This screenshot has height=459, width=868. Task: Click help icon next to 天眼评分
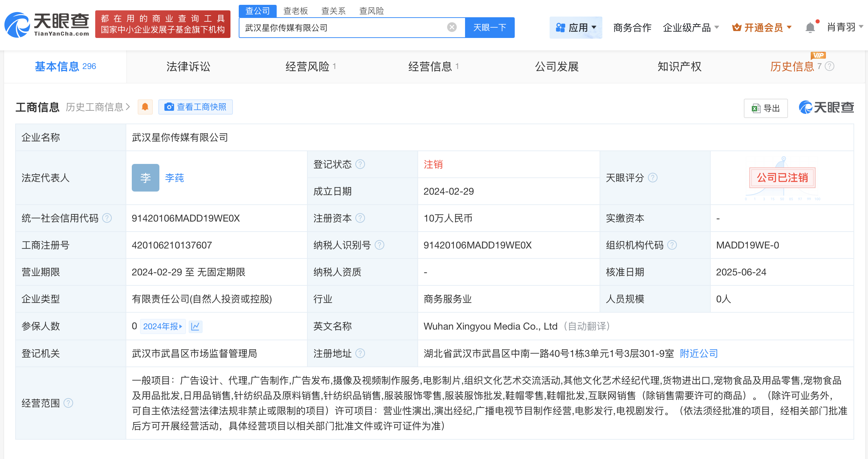click(653, 178)
